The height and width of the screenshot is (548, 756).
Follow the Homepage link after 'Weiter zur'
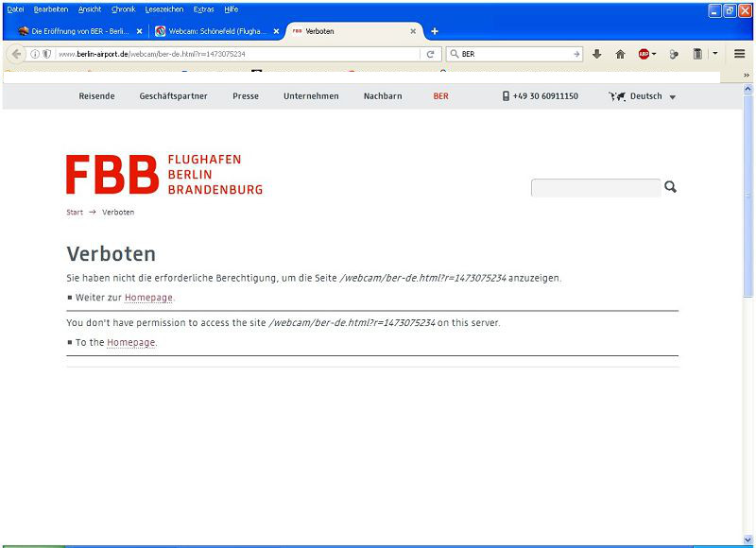coord(148,298)
